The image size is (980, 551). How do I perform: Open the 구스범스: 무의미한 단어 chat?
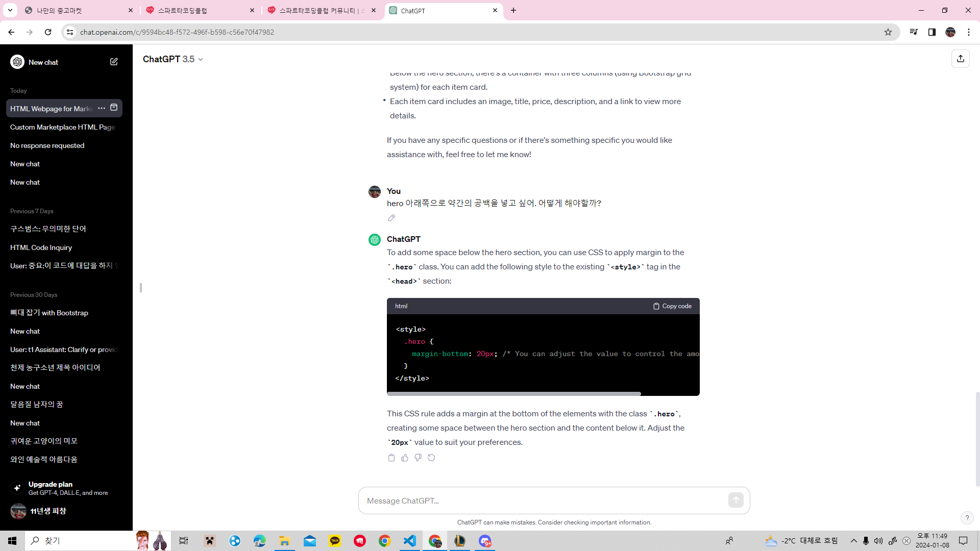[64, 229]
